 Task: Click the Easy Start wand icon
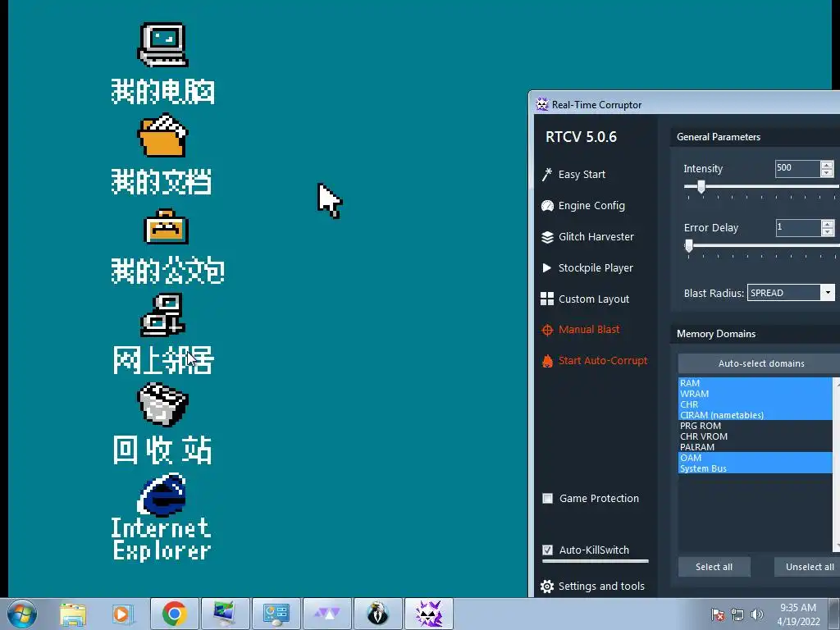(x=546, y=175)
